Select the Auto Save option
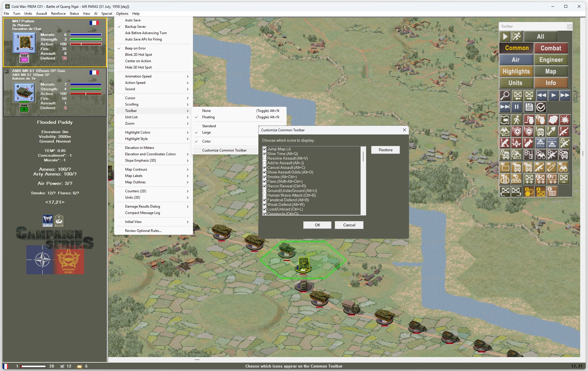 tap(153, 20)
